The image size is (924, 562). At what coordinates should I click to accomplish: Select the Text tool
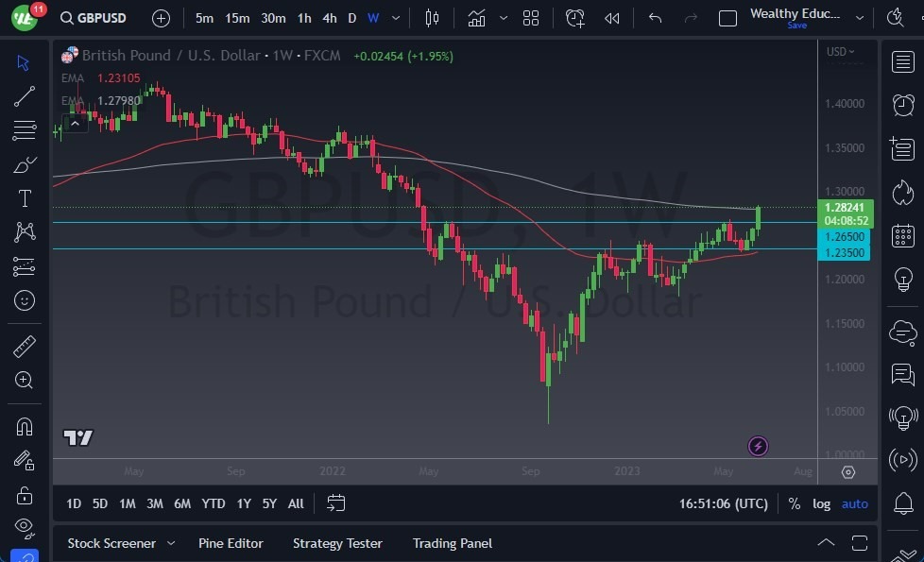[26, 197]
